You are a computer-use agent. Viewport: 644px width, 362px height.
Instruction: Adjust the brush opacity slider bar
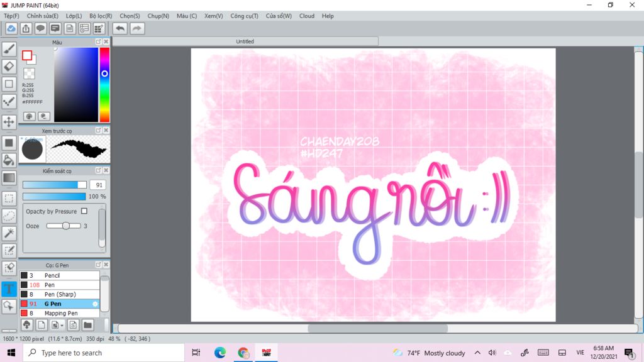point(54,196)
